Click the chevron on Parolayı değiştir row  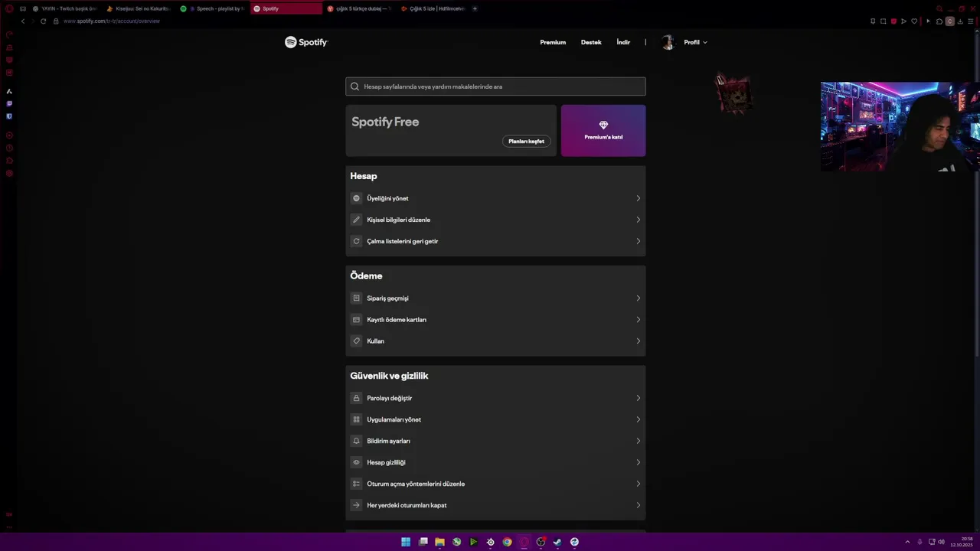[x=638, y=398]
